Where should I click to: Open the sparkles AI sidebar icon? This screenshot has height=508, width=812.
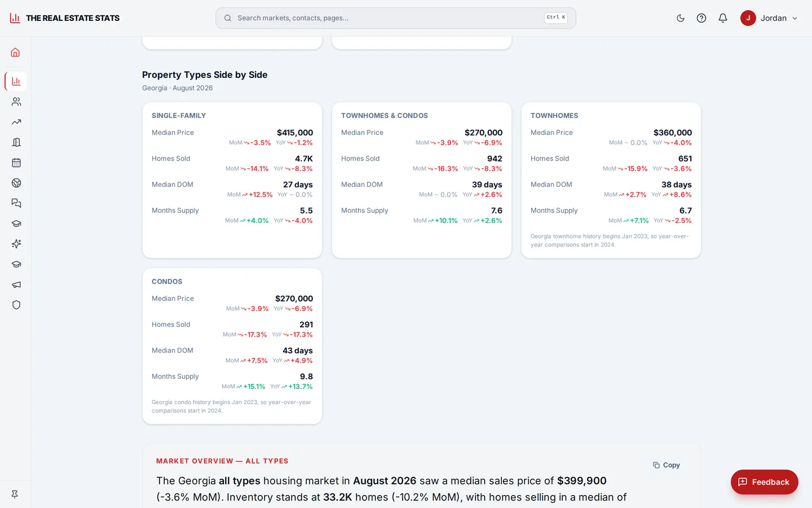tap(16, 244)
